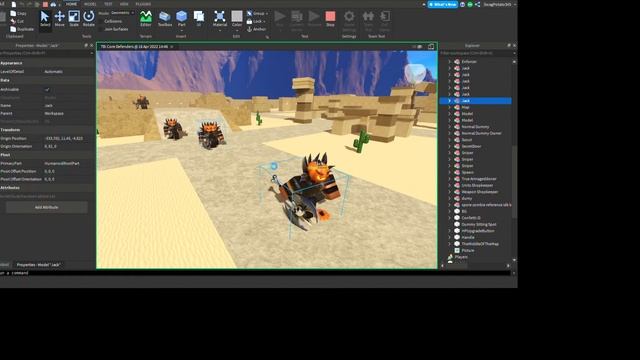The width and height of the screenshot is (640, 360).
Task: Open the Material dropdown arrow
Action: pos(220,30)
